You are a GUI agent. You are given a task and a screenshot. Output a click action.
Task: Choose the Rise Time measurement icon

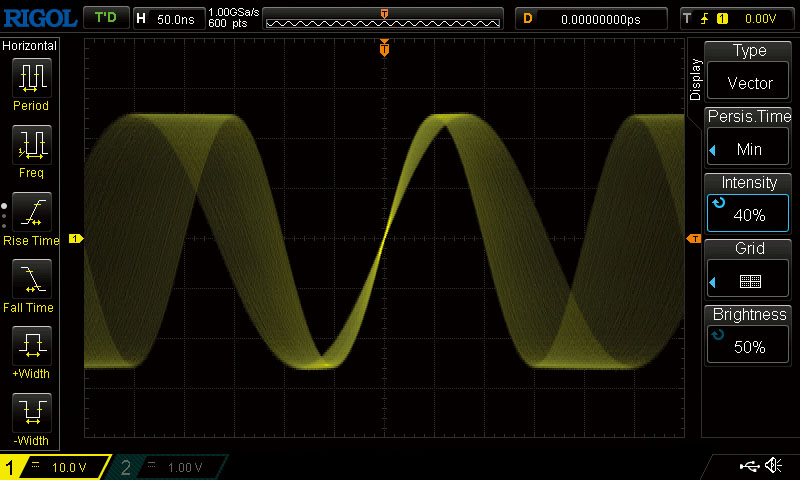coord(31,211)
